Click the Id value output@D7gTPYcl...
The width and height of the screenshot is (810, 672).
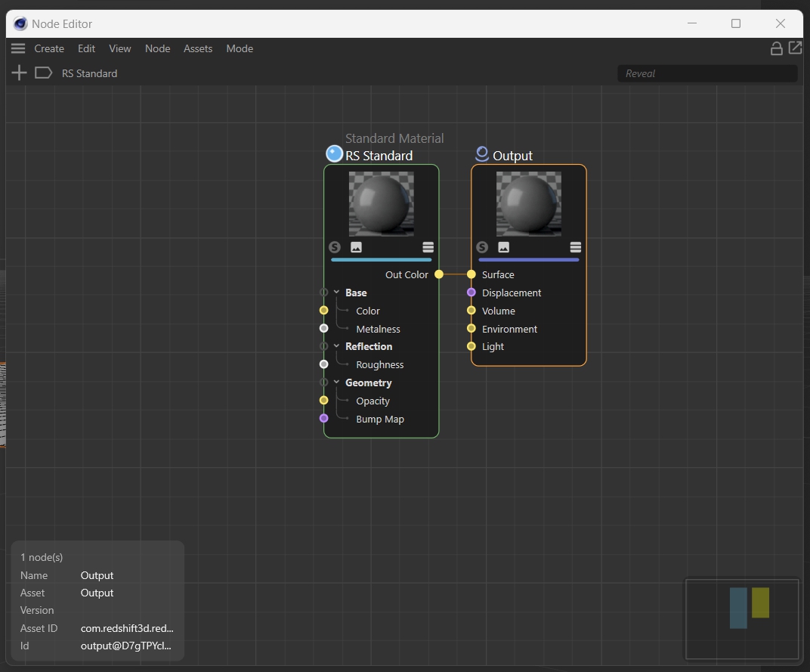[126, 646]
